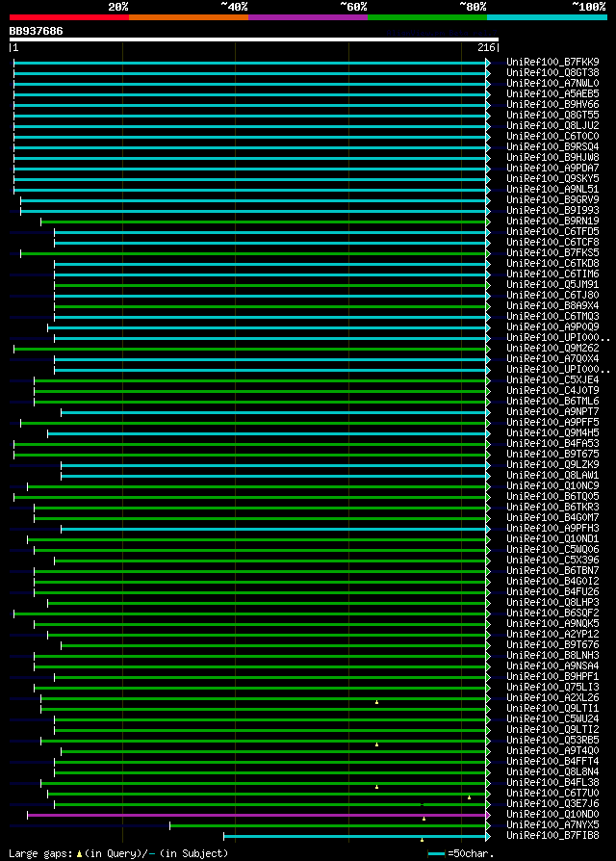The width and height of the screenshot is (616, 861).
Task: Click UniRef100_Q9M262 hit name
Action: point(552,348)
